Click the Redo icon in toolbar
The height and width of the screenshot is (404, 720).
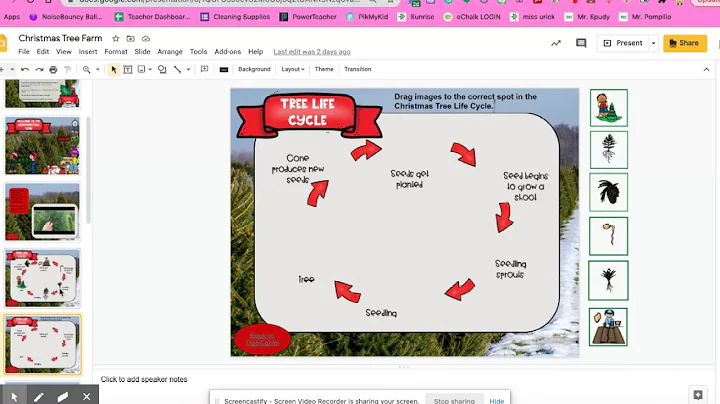tap(39, 69)
